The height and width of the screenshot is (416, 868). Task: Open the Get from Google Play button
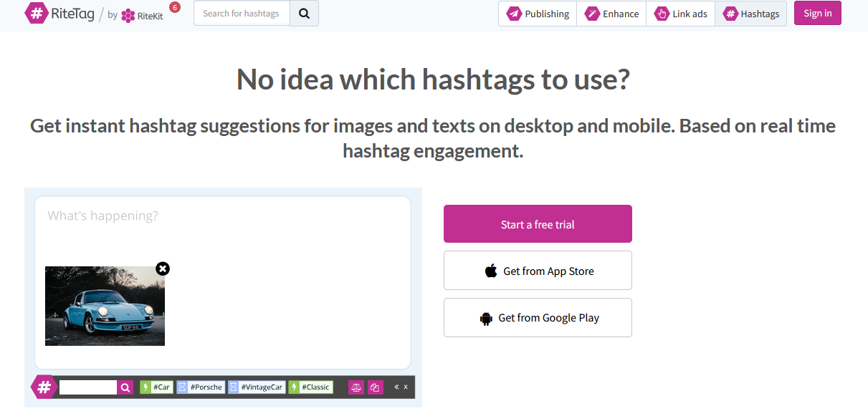[x=538, y=318]
